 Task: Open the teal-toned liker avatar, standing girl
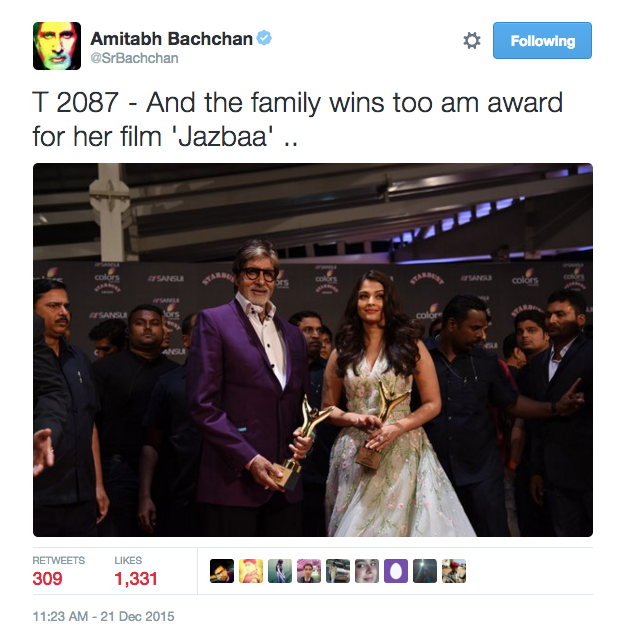280,571
